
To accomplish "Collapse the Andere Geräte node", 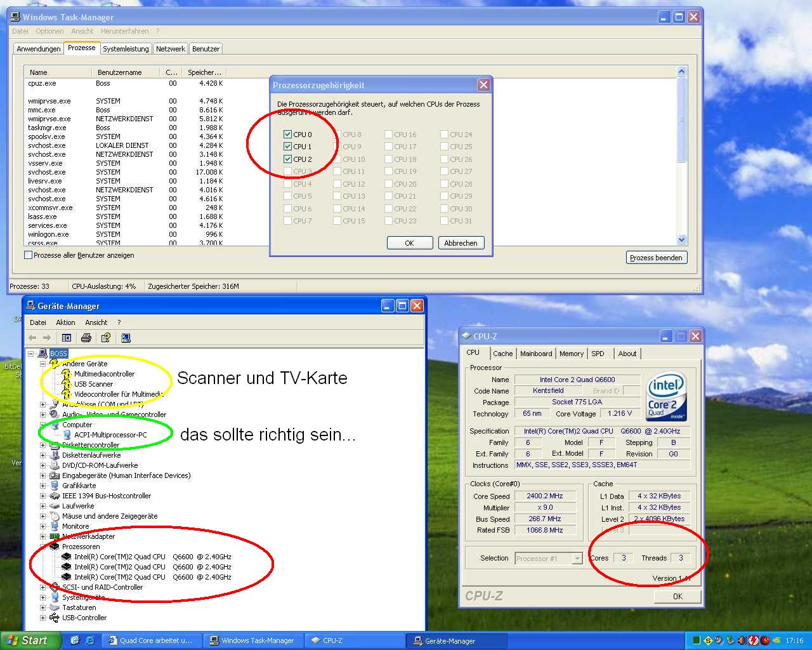I will point(43,364).
